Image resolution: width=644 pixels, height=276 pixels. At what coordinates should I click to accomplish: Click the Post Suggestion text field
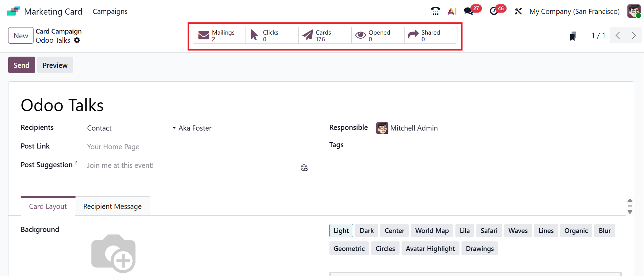pyautogui.click(x=193, y=165)
